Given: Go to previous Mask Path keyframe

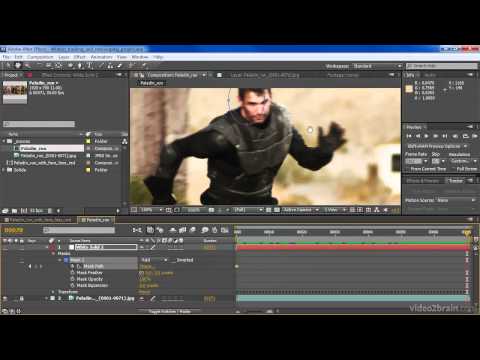Looking at the screenshot, I should click(30, 266).
